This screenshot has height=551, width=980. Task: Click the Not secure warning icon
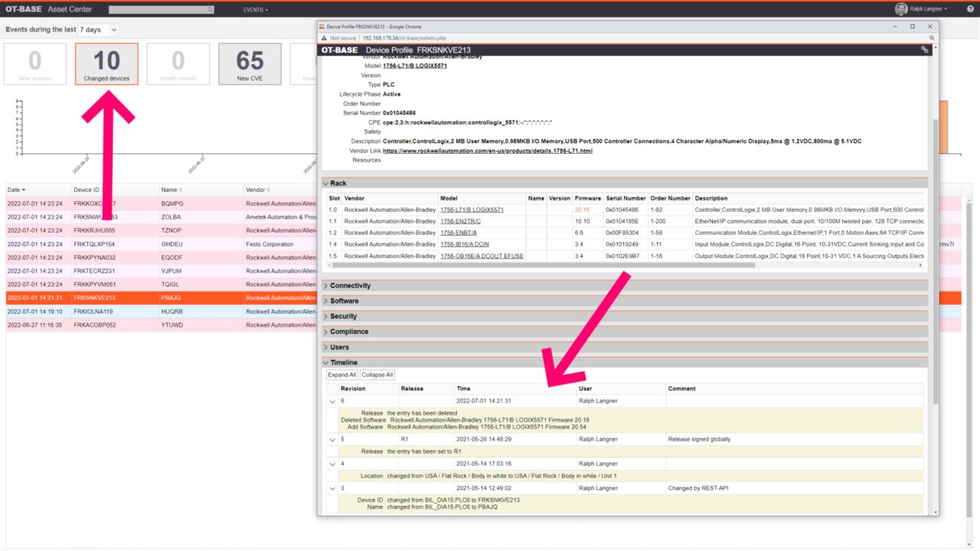point(324,37)
